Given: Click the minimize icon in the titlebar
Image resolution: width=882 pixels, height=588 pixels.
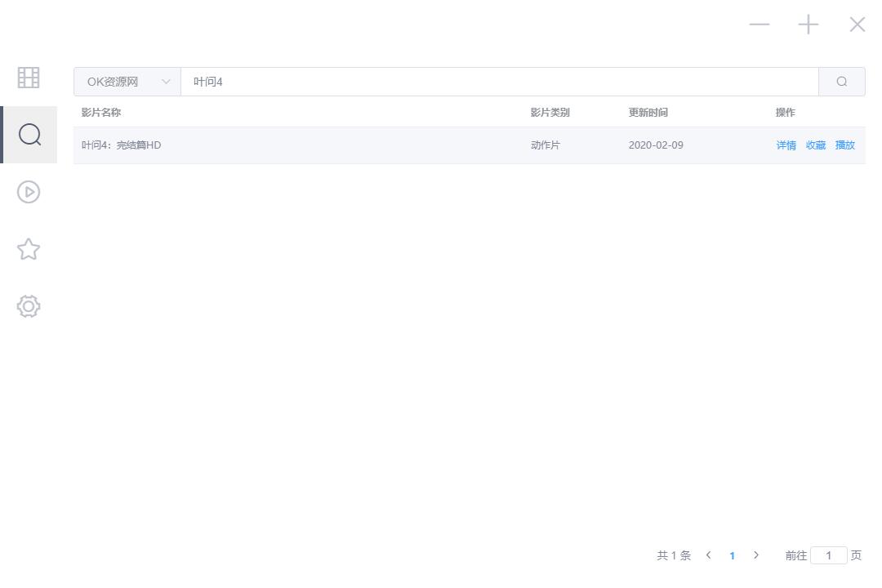Looking at the screenshot, I should pyautogui.click(x=759, y=24).
